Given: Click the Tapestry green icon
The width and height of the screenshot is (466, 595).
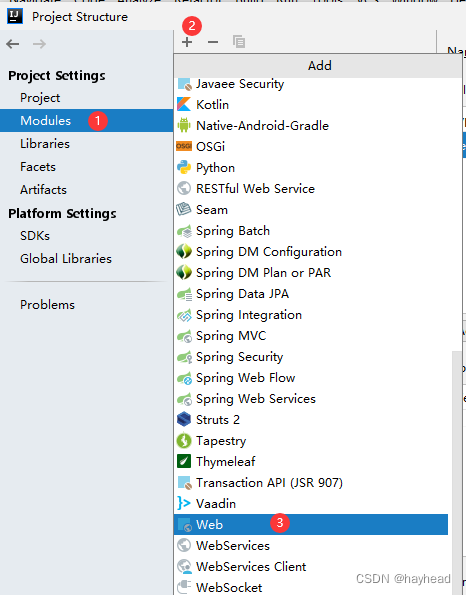Looking at the screenshot, I should click(x=184, y=441).
